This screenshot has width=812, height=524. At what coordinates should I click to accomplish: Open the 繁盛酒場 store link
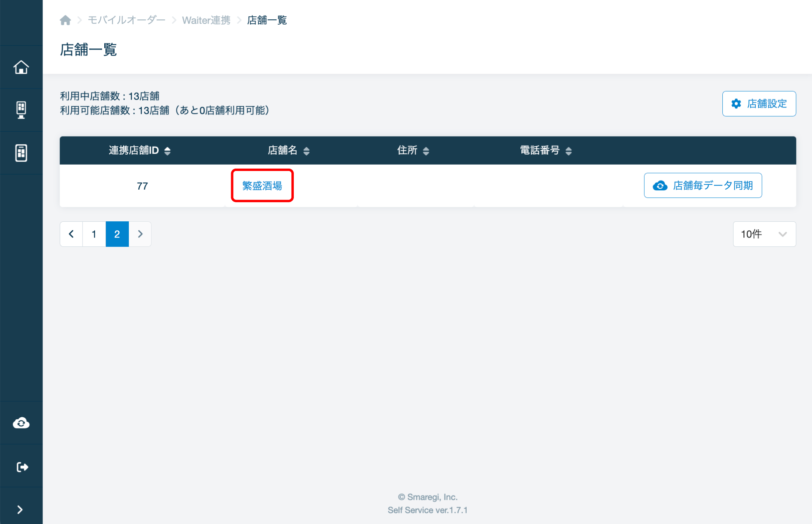(262, 186)
